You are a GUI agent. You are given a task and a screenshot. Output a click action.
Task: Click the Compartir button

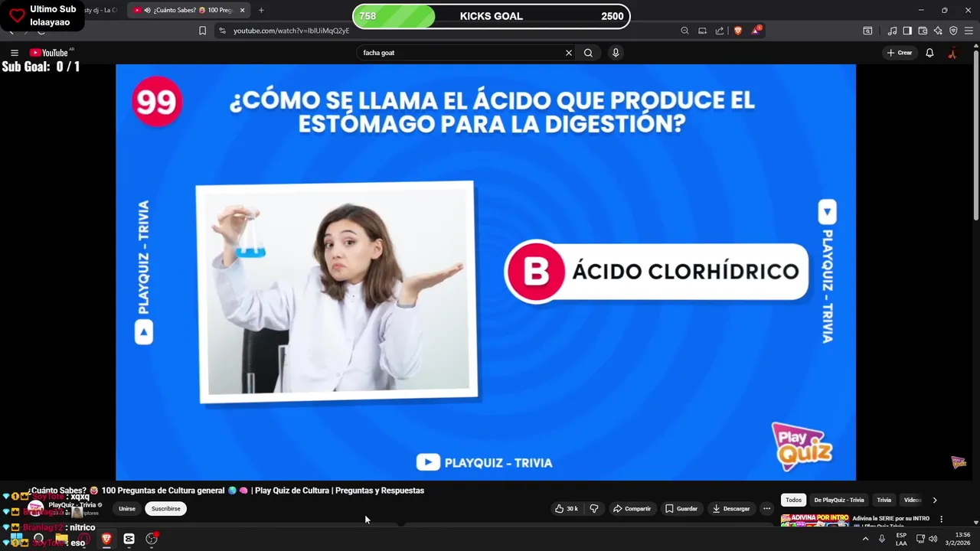[632, 509]
